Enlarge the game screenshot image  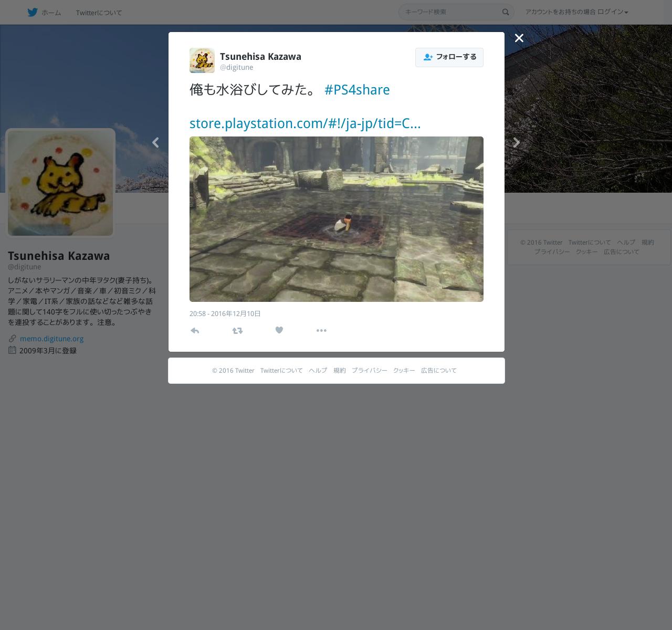(337, 219)
